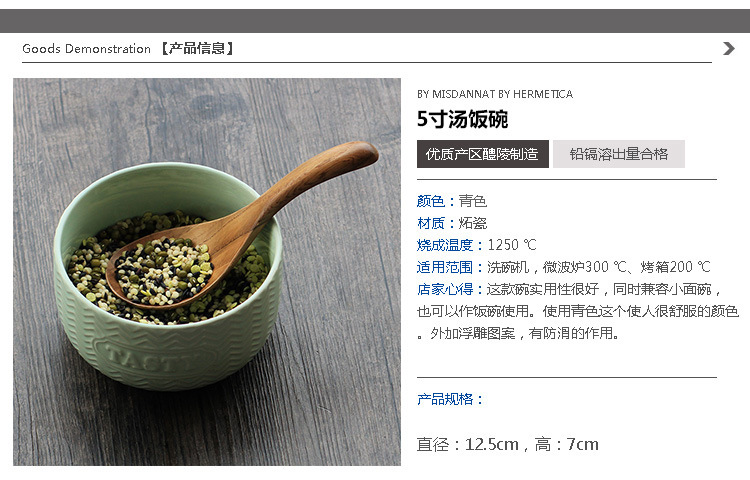The width and height of the screenshot is (750, 480).
Task: Click the 材质 label
Action: tap(430, 223)
